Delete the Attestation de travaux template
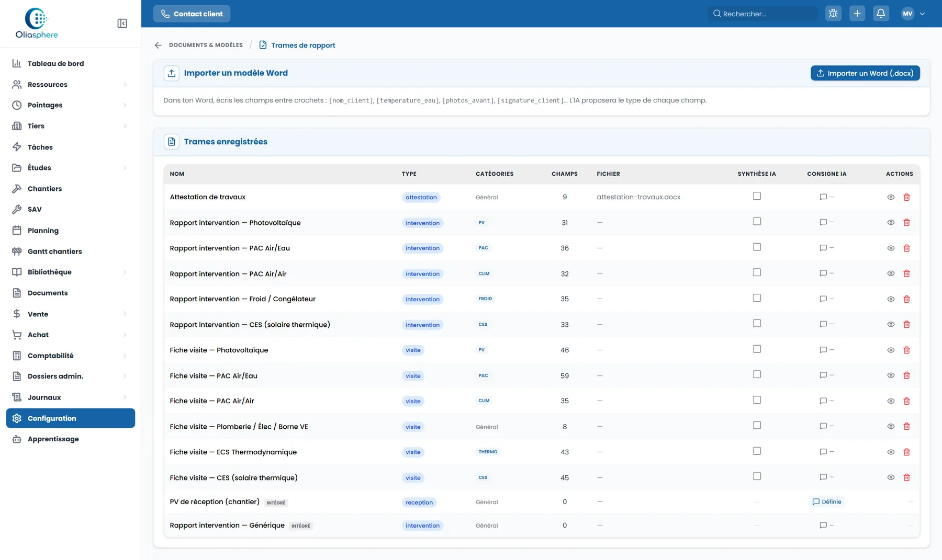The width and height of the screenshot is (942, 560). (906, 197)
